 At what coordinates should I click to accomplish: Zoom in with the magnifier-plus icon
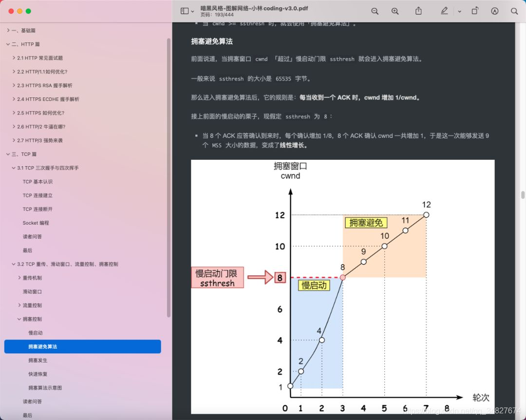tap(395, 11)
